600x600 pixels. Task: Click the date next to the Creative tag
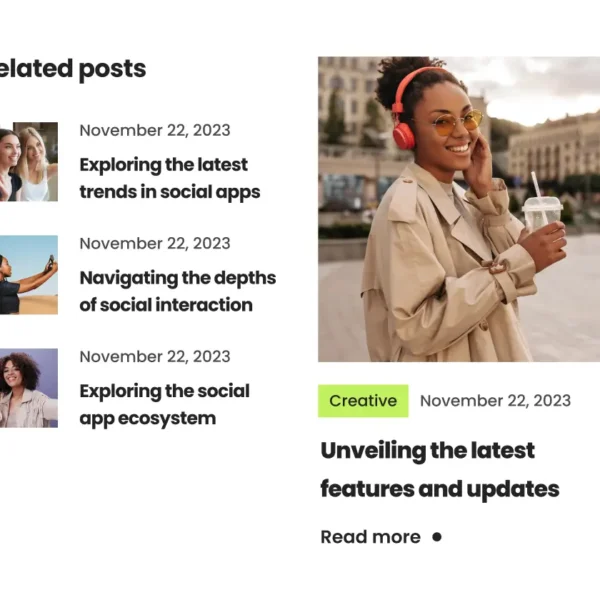tap(496, 401)
